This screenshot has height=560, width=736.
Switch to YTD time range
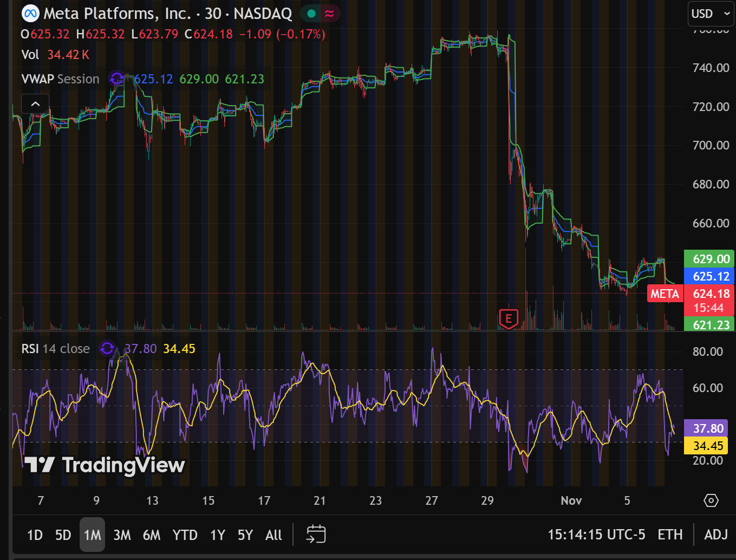point(185,535)
